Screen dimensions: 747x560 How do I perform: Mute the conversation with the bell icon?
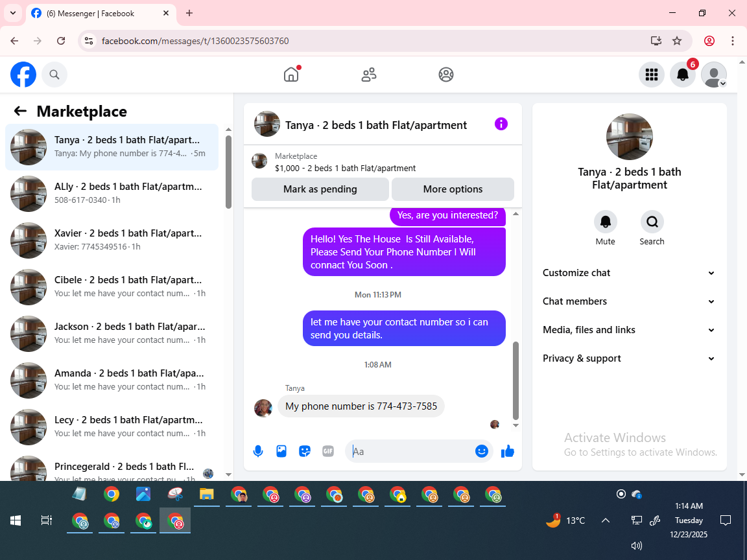click(606, 222)
